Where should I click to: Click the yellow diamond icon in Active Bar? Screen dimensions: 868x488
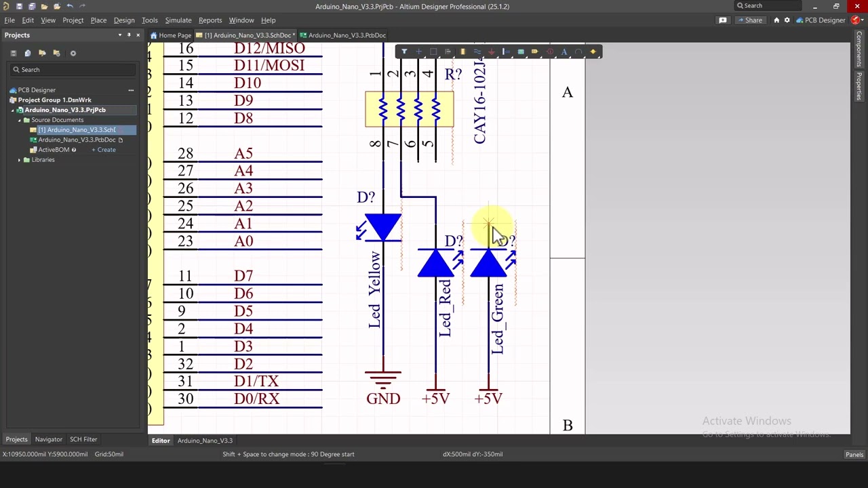point(593,52)
